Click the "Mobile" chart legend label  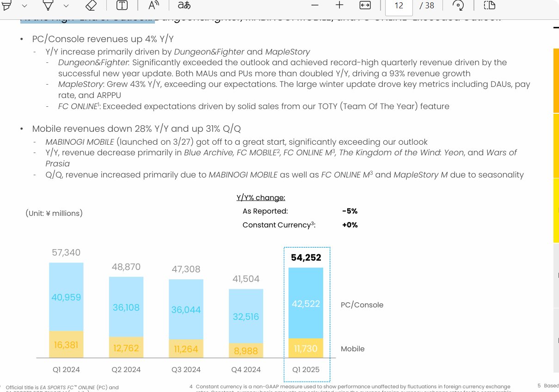[x=353, y=349]
